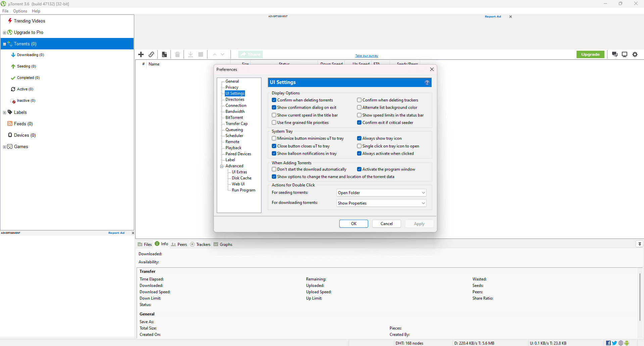Click the globe icon in status bar
This screenshot has height=346, width=644.
pos(621,343)
